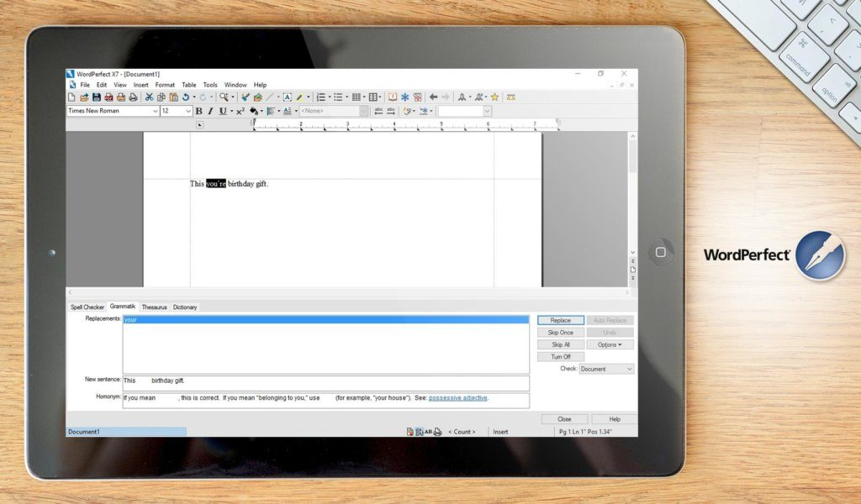
Task: Click the Paste clipboard icon
Action: (x=173, y=97)
